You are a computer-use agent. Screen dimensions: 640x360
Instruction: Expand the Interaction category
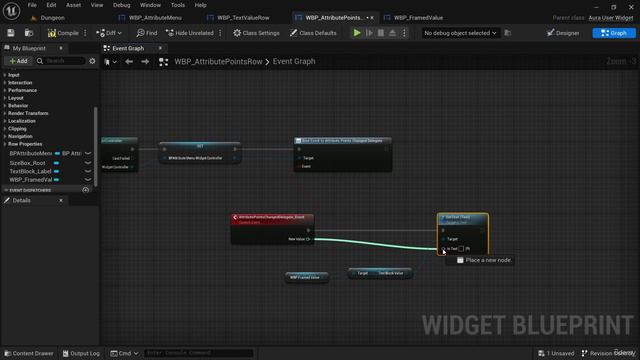pos(5,83)
